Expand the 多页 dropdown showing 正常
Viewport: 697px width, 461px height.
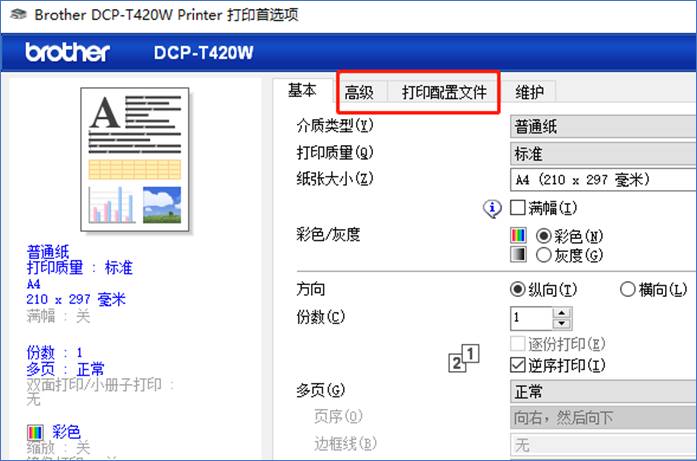[x=603, y=392]
